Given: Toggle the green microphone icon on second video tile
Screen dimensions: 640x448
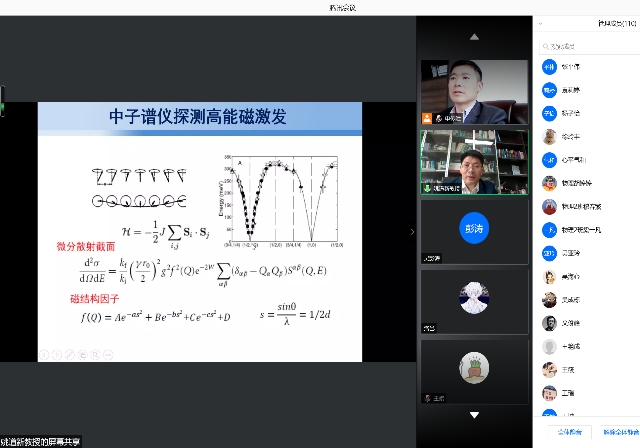Looking at the screenshot, I should coord(427,187).
